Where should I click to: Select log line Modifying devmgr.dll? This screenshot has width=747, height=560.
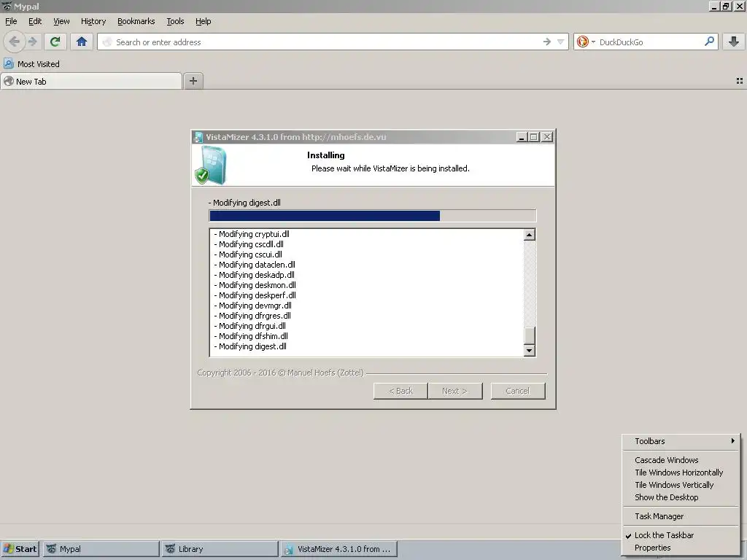pyautogui.click(x=252, y=306)
